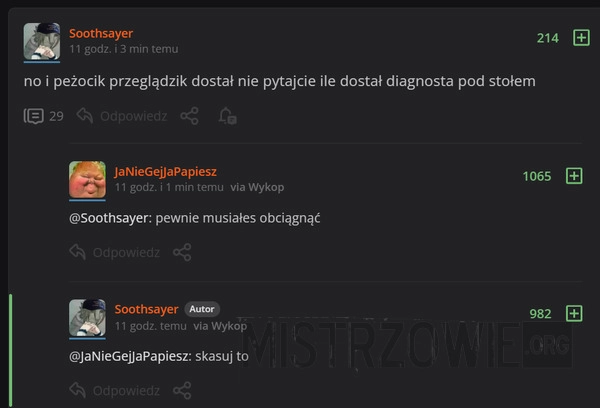Open Soothsayer's profile from the top post username
This screenshot has width=600, height=408.
[101, 33]
